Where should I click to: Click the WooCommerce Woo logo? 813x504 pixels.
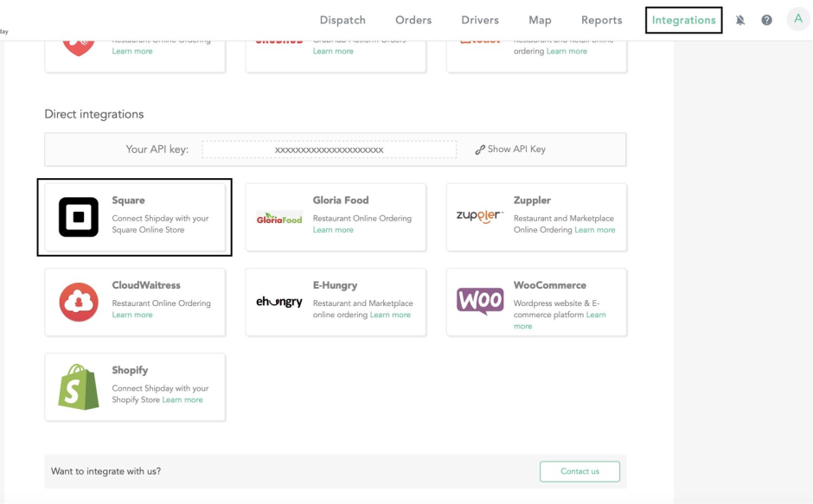[480, 301]
